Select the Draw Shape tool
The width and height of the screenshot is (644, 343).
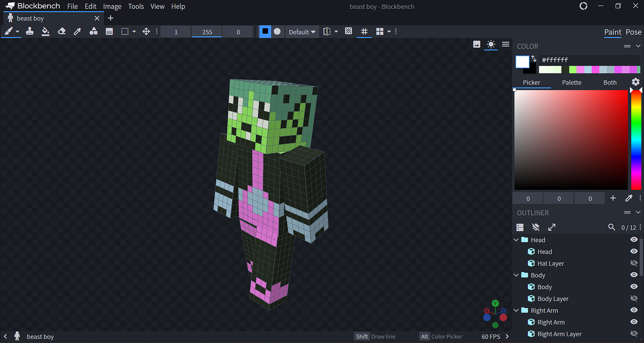point(93,31)
